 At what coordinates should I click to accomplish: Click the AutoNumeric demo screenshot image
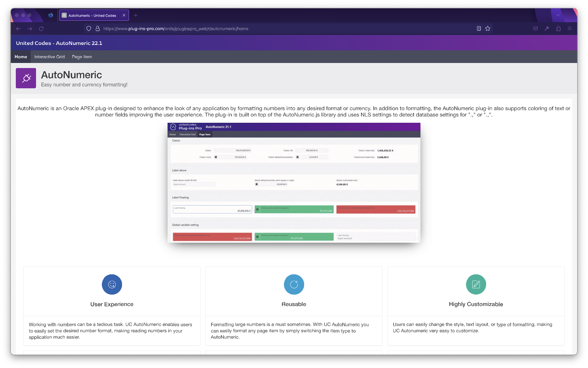click(294, 183)
